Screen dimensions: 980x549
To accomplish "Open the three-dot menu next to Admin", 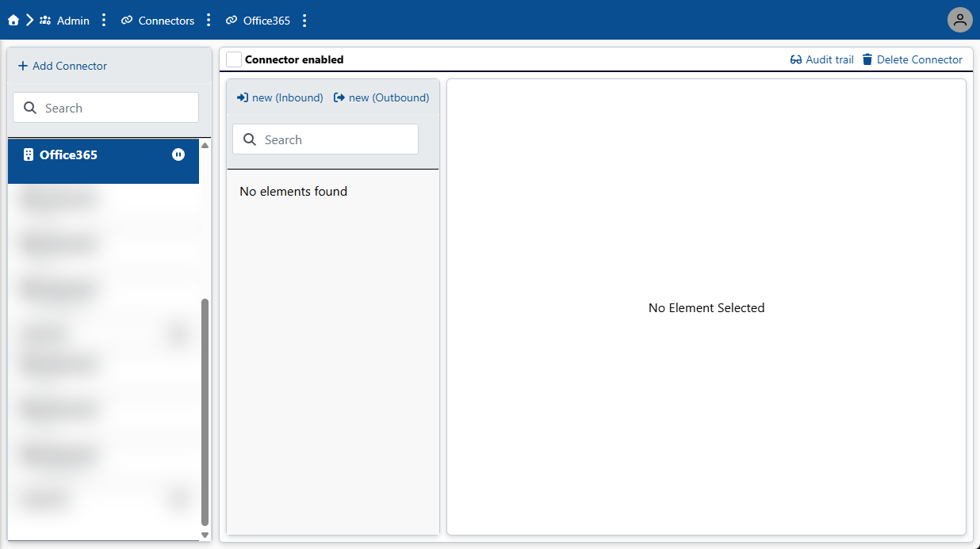I will point(104,20).
